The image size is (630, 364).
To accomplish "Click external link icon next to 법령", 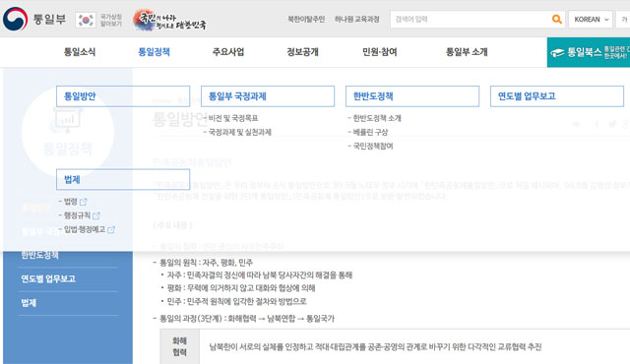I will [83, 202].
